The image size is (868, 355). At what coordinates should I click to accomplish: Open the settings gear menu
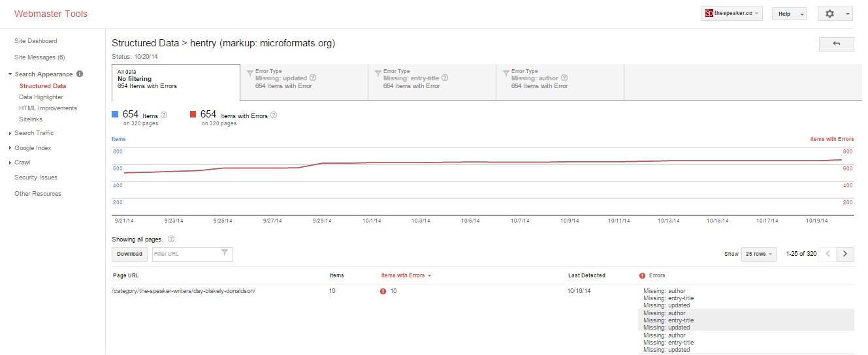point(835,14)
